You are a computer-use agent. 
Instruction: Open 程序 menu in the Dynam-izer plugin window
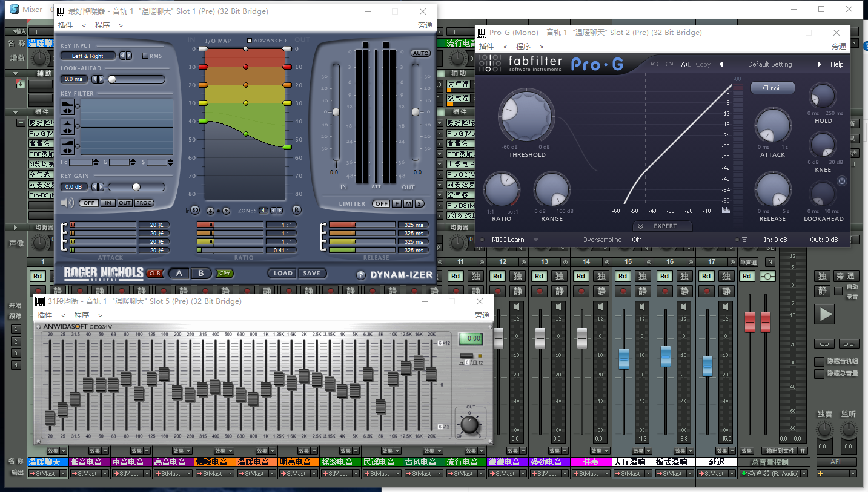click(102, 25)
